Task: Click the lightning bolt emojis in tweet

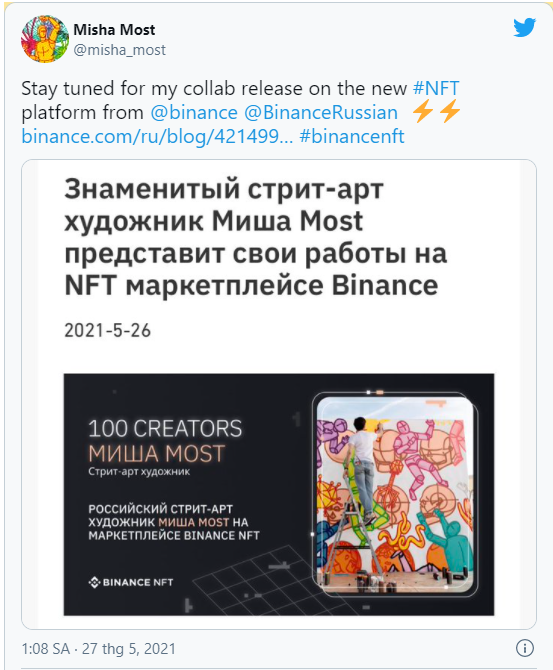Action: pos(436,111)
